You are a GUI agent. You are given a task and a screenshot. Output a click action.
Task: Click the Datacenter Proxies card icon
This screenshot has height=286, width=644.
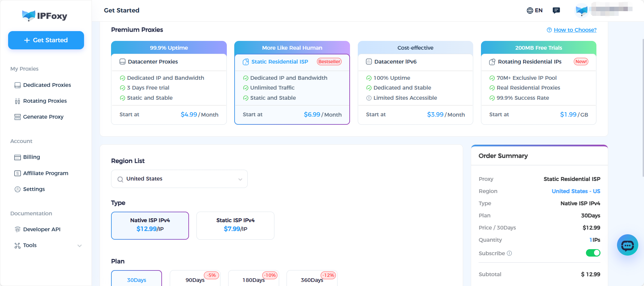[123, 62]
